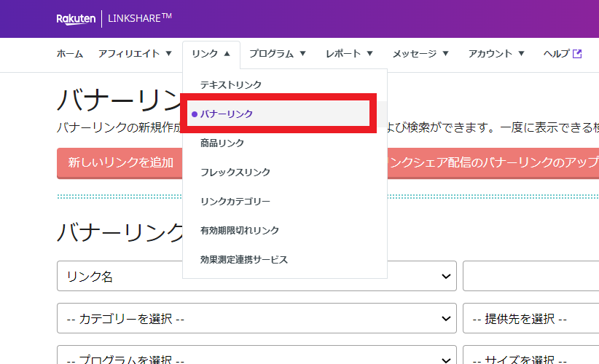Expand the アフィリエイト menu

coord(135,54)
